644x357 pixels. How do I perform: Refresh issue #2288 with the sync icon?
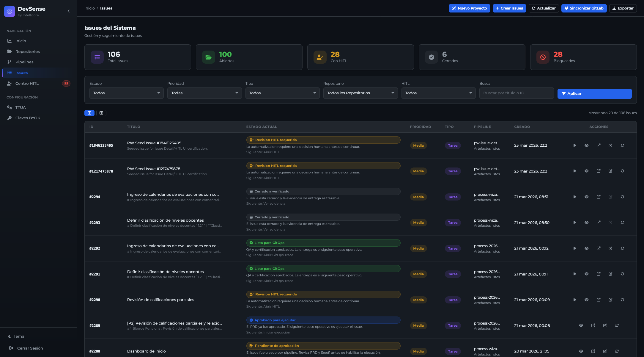pyautogui.click(x=617, y=351)
